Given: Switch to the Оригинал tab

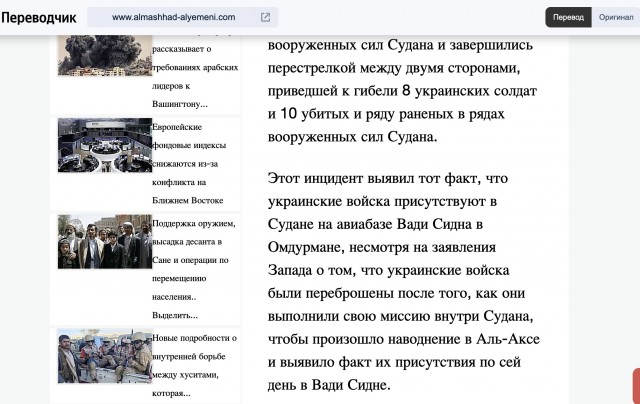Looking at the screenshot, I should [616, 17].
